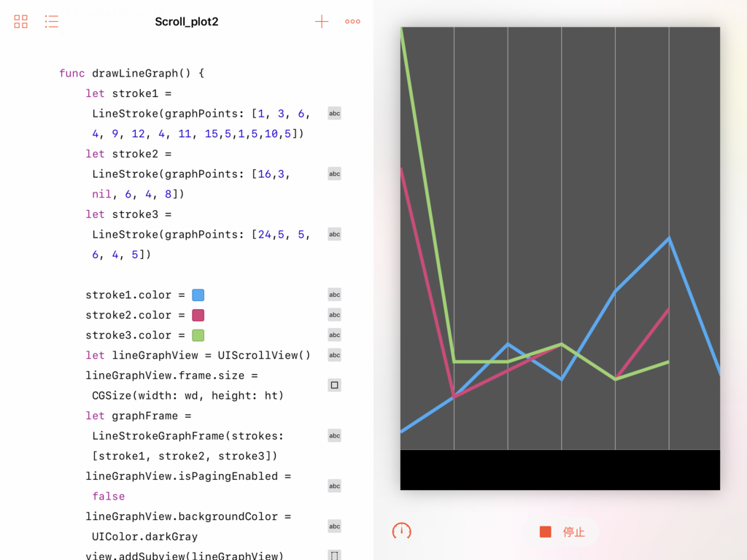Open the execution speed gauge icon
Image resolution: width=747 pixels, height=560 pixels.
coord(402,531)
